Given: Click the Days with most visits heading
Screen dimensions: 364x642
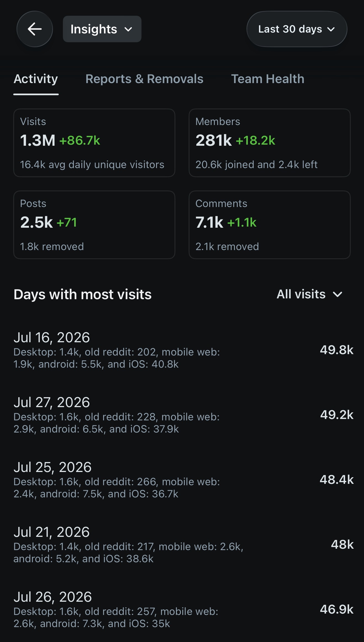Looking at the screenshot, I should (x=82, y=294).
